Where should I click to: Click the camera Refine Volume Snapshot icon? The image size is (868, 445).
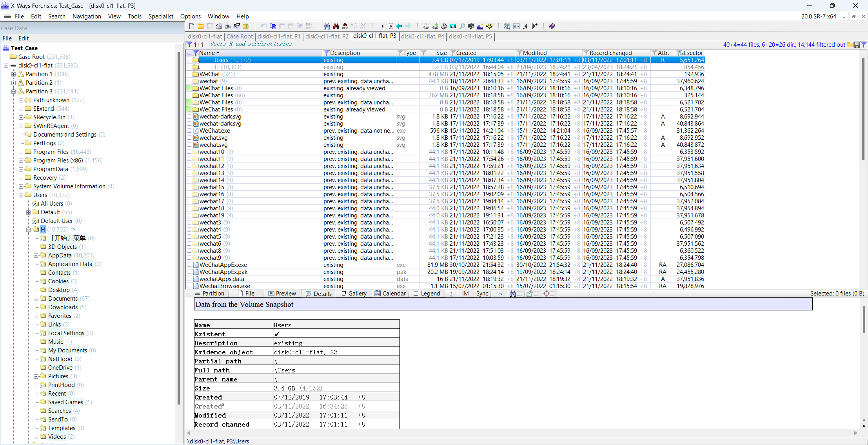(x=471, y=26)
